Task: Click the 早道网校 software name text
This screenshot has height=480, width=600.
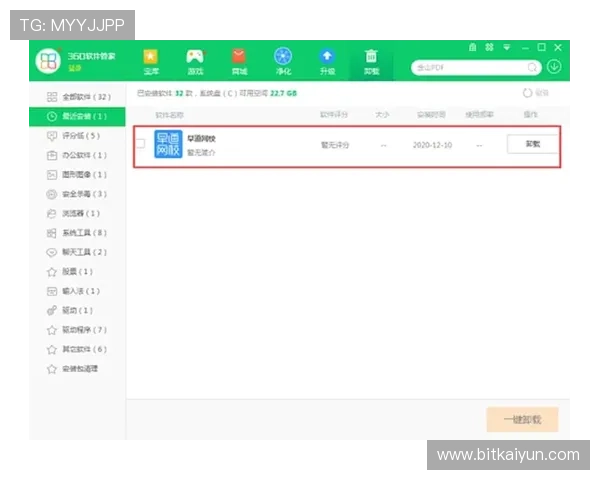Action: pos(201,139)
